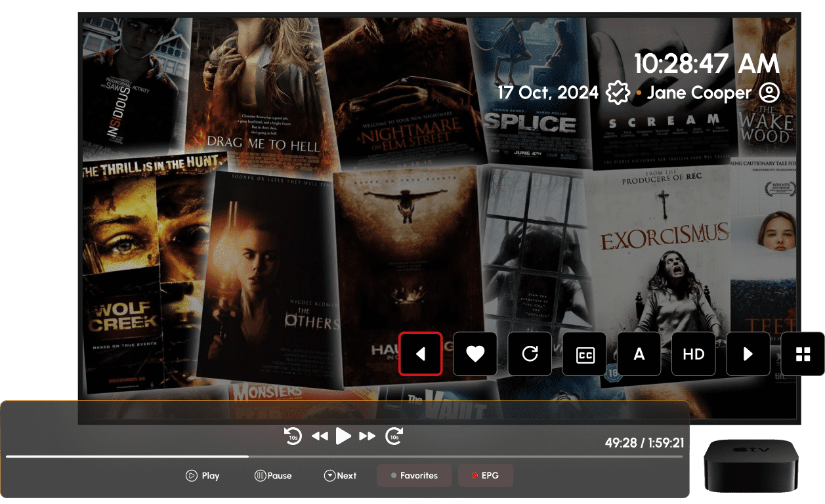Add to favorites with the heart icon

pos(475,354)
